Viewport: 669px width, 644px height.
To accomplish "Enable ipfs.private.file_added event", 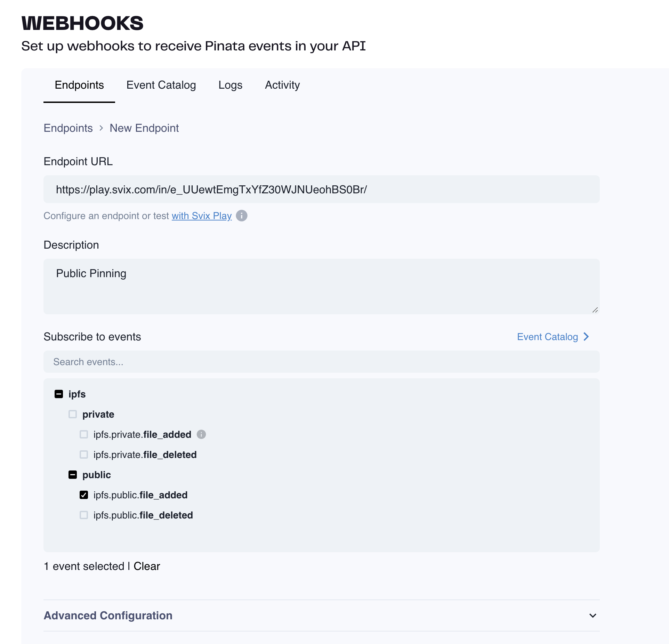I will (x=84, y=434).
